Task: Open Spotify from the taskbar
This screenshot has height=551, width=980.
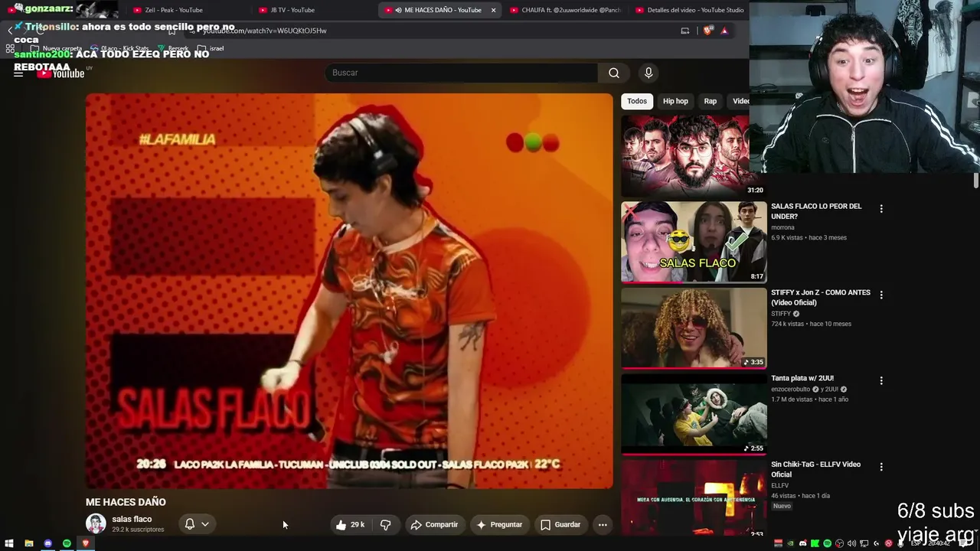Action: [67, 543]
